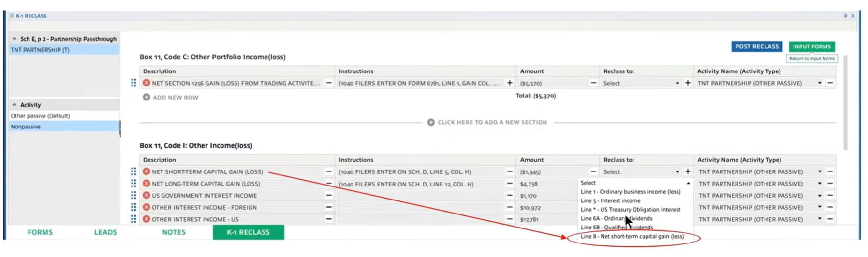Remove the Net Long-Term Capital Gain row via red X

click(x=146, y=184)
